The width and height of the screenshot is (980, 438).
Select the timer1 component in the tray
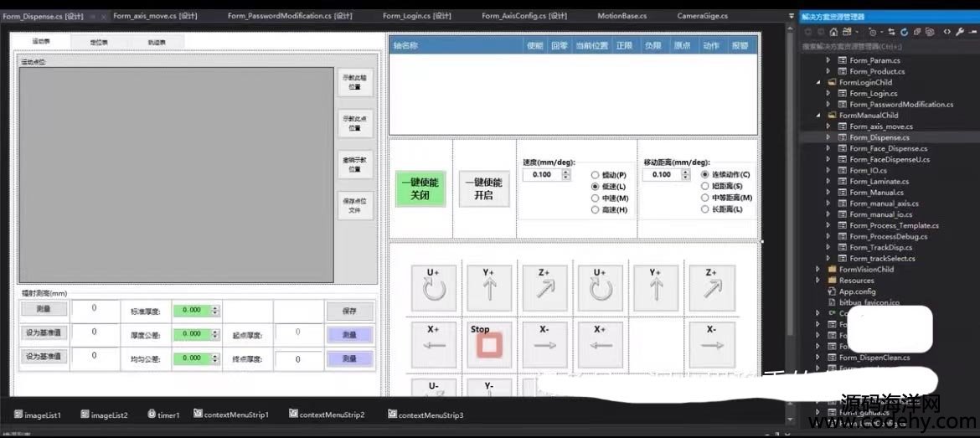[163, 415]
